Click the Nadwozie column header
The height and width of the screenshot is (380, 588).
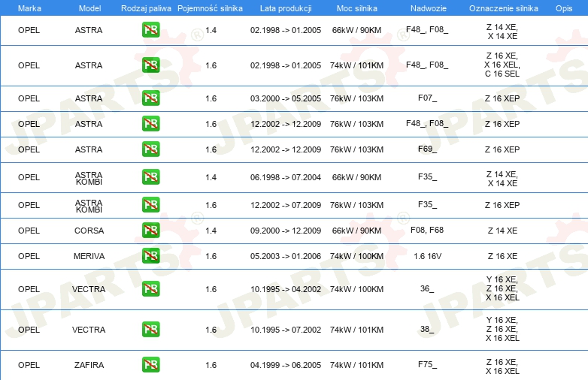tap(429, 8)
